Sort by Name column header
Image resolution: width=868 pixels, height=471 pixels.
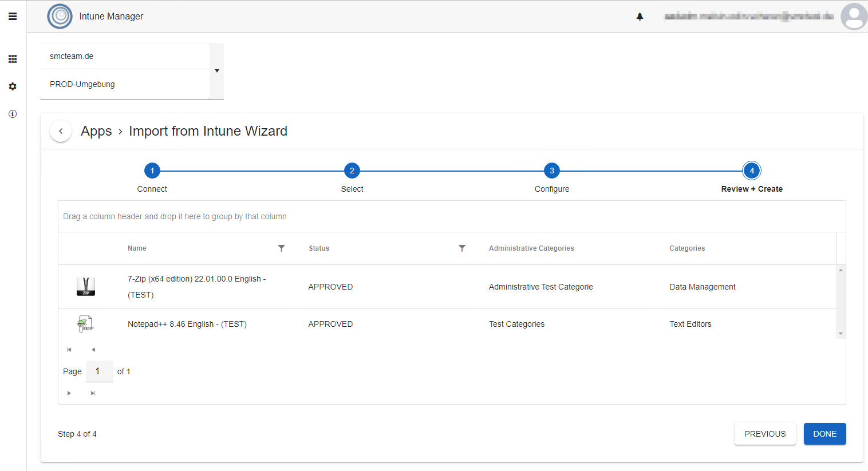(x=137, y=248)
